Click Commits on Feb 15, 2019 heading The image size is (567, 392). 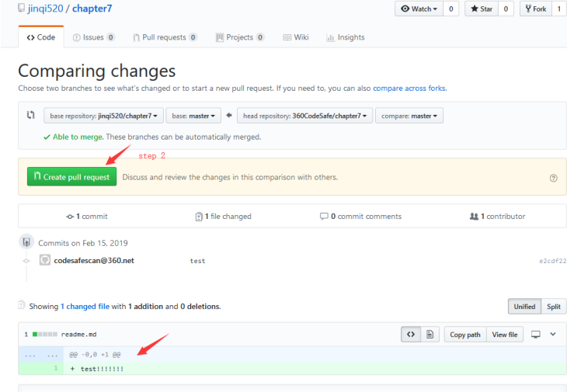coord(83,243)
